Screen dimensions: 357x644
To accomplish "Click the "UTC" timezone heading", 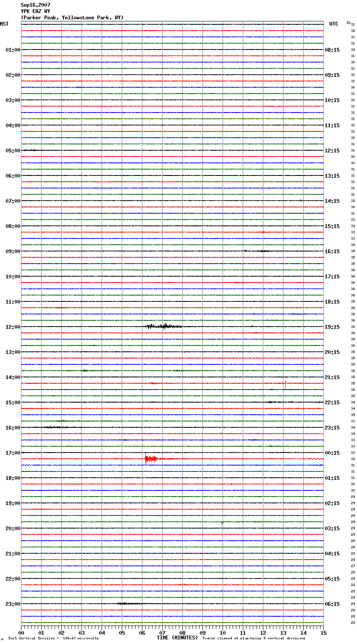I will (x=334, y=24).
